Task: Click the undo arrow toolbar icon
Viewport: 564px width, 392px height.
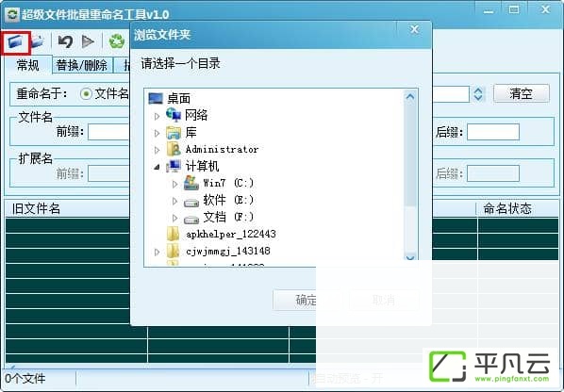Action: click(x=65, y=41)
